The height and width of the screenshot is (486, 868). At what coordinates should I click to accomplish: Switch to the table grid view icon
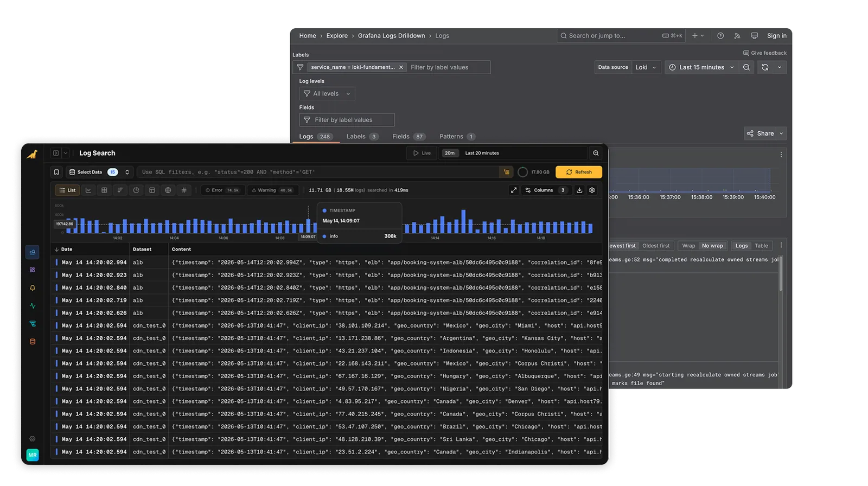104,190
